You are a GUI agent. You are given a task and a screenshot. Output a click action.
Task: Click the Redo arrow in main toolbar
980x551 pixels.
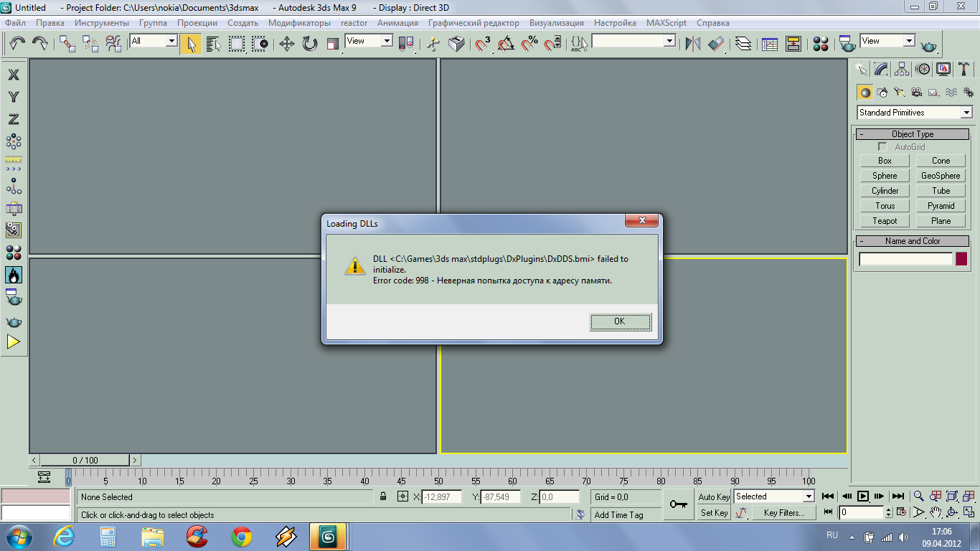[x=40, y=44]
